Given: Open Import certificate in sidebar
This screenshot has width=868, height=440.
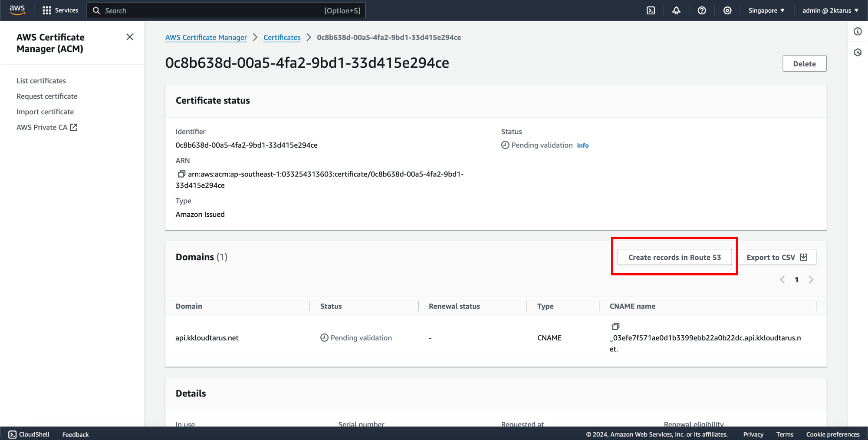Looking at the screenshot, I should pos(45,112).
